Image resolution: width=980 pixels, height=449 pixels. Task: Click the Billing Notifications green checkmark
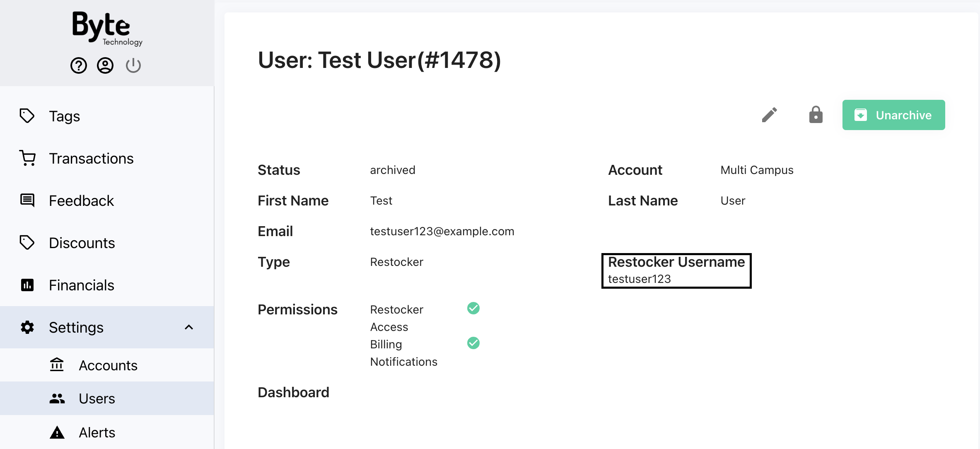[473, 343]
